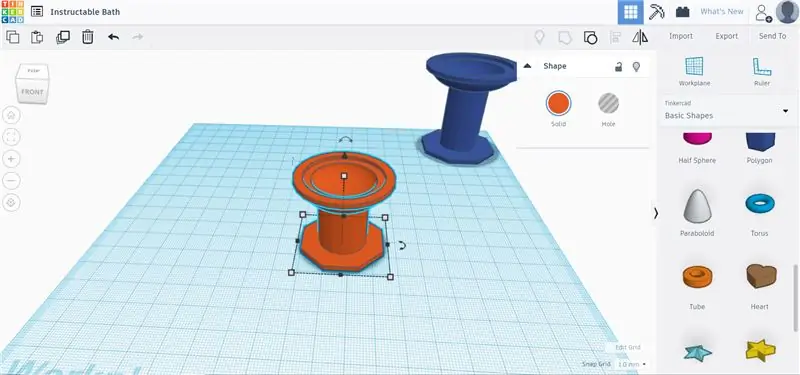Click the Paste icon in the toolbar

(x=37, y=37)
